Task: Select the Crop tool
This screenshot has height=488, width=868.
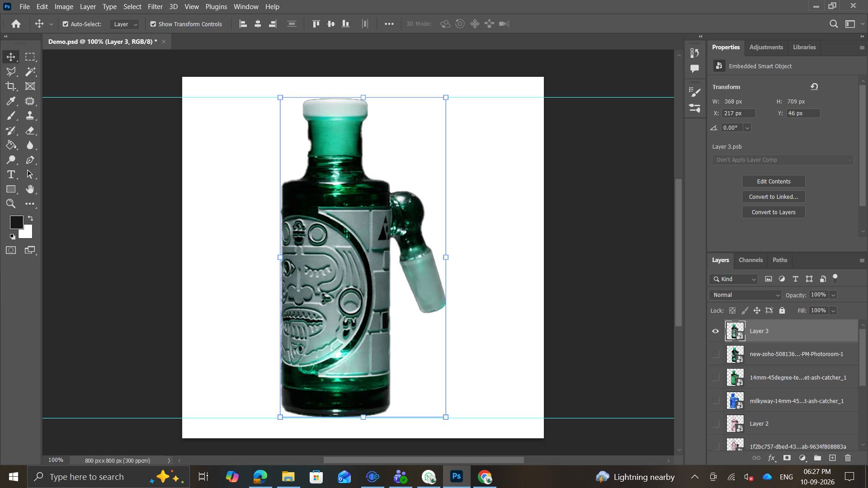Action: (x=11, y=86)
